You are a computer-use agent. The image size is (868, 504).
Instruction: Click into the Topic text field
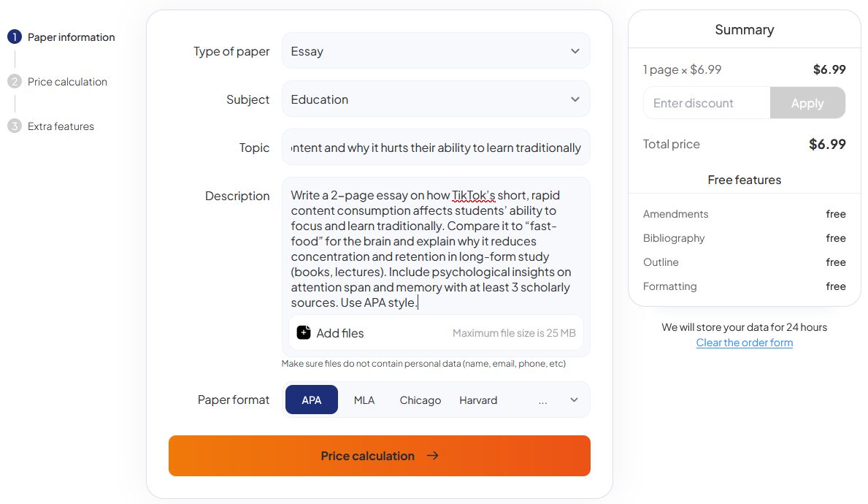[436, 148]
